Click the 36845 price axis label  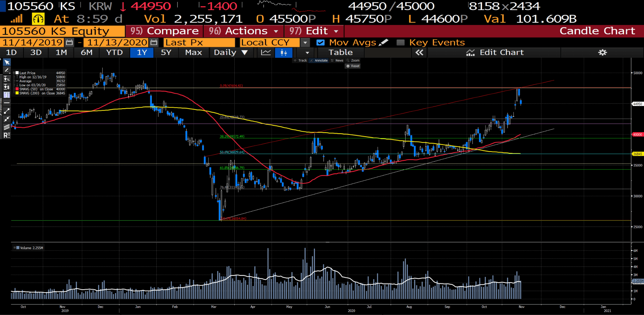[x=638, y=154]
